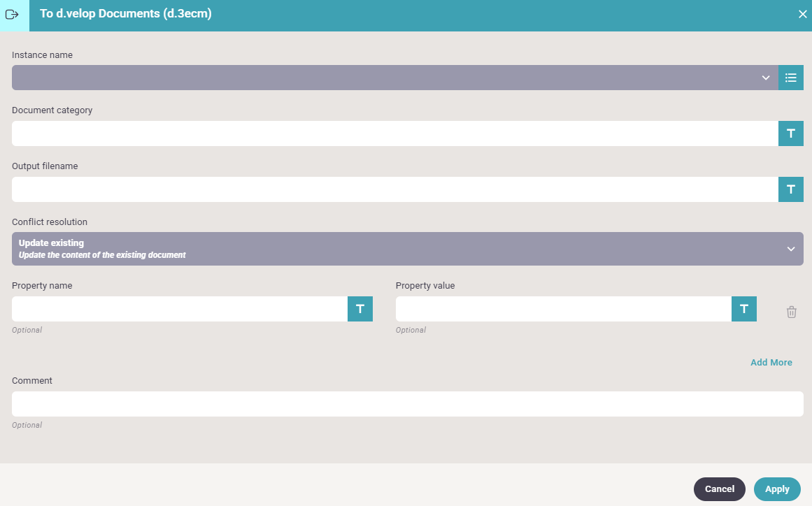Open the Instance name list icon
This screenshot has height=506, width=812.
tap(791, 78)
